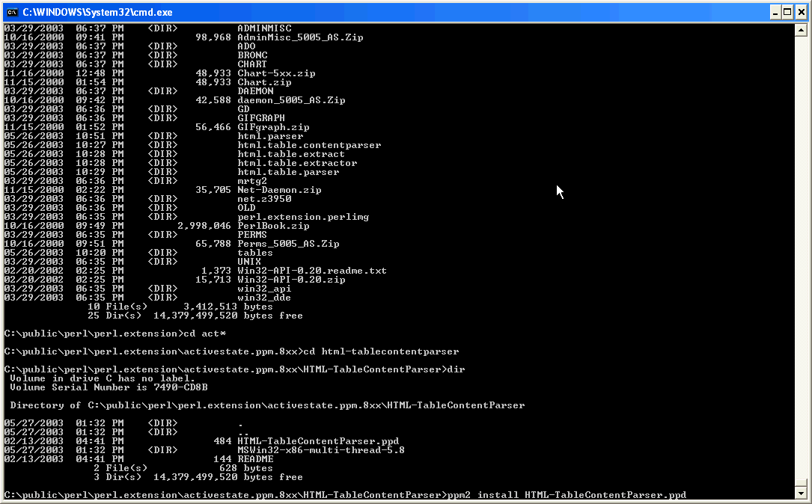The height and width of the screenshot is (504, 812).
Task: Click the scrollbar down arrow
Action: (x=800, y=494)
